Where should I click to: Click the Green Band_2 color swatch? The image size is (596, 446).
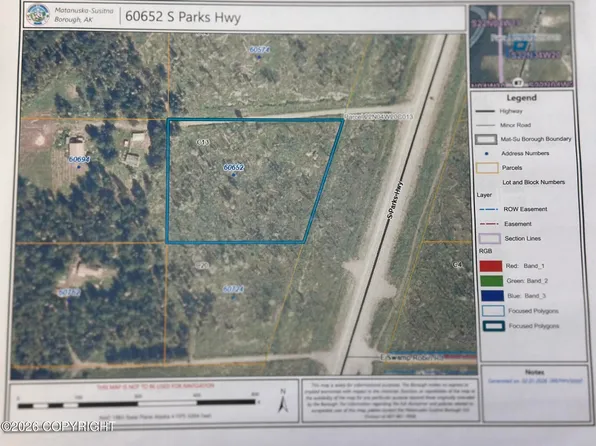(x=491, y=281)
